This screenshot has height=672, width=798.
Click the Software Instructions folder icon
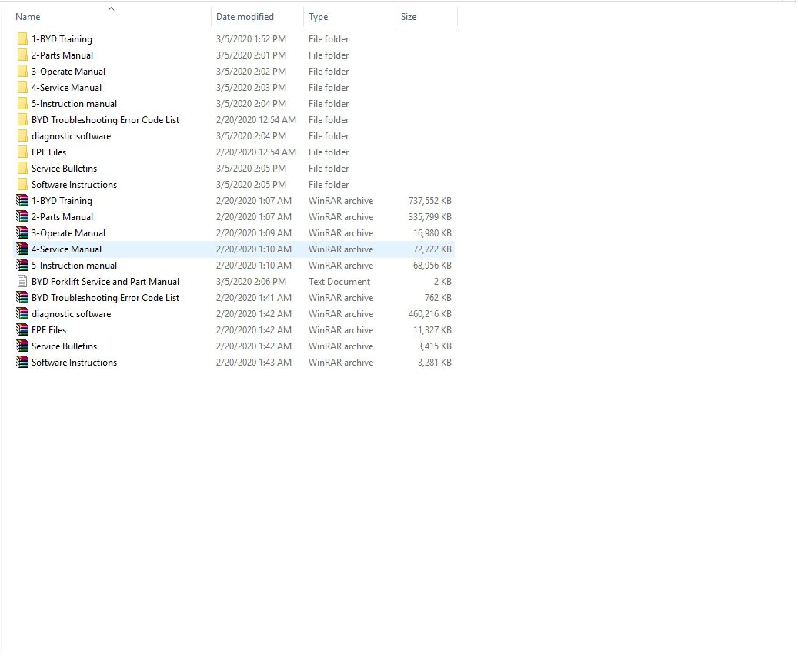coord(22,185)
